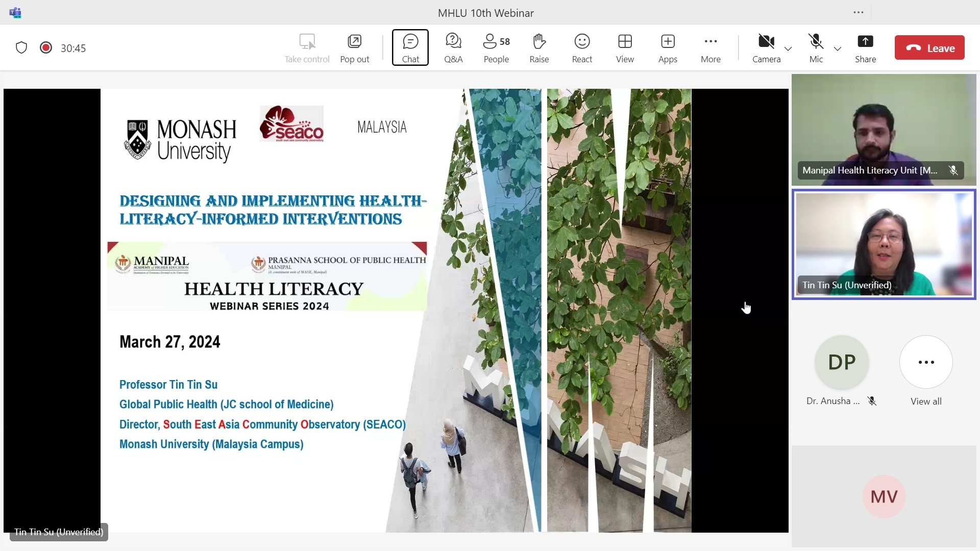Open the Q&A panel
Screen dimensions: 980x551
coord(453,47)
